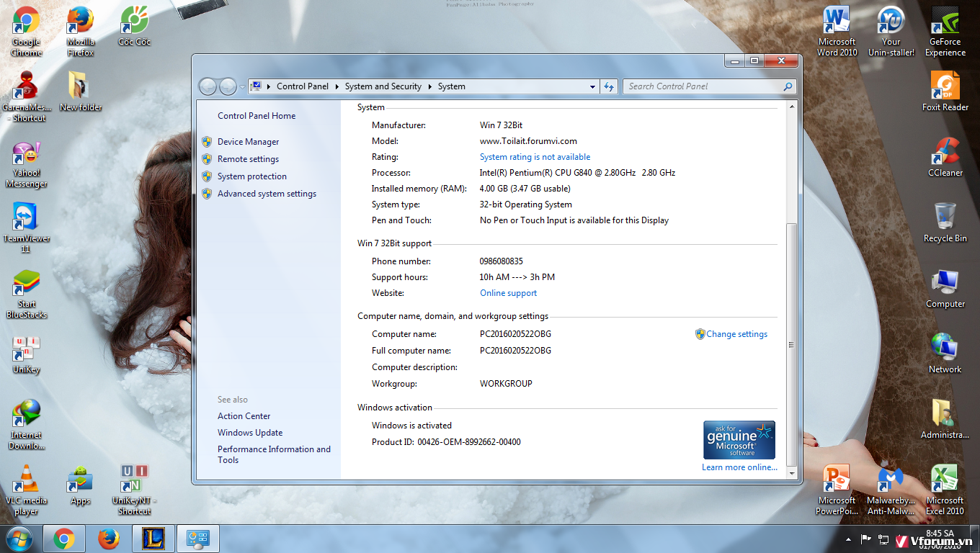Image resolution: width=980 pixels, height=553 pixels.
Task: Launch CCleaner desktop icon
Action: 945,157
